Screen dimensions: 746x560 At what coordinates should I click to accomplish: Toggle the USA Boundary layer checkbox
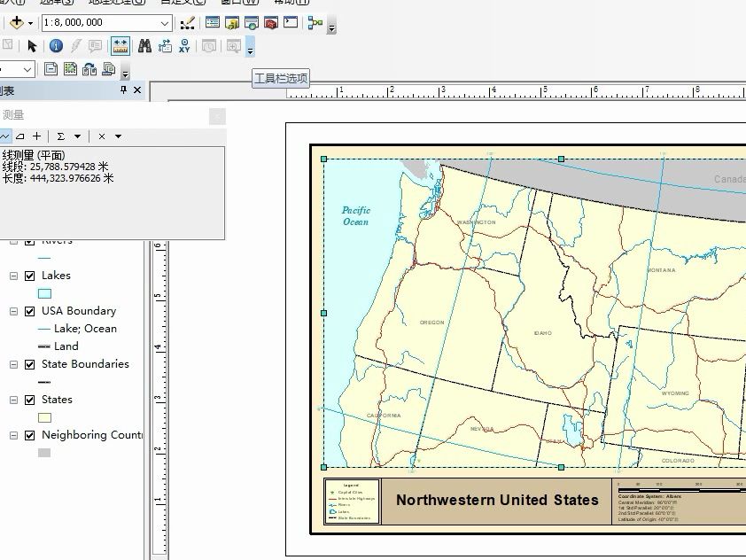pyautogui.click(x=29, y=311)
